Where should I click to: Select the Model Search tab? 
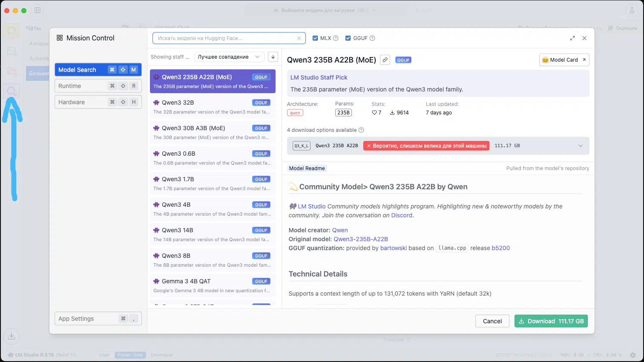click(98, 70)
